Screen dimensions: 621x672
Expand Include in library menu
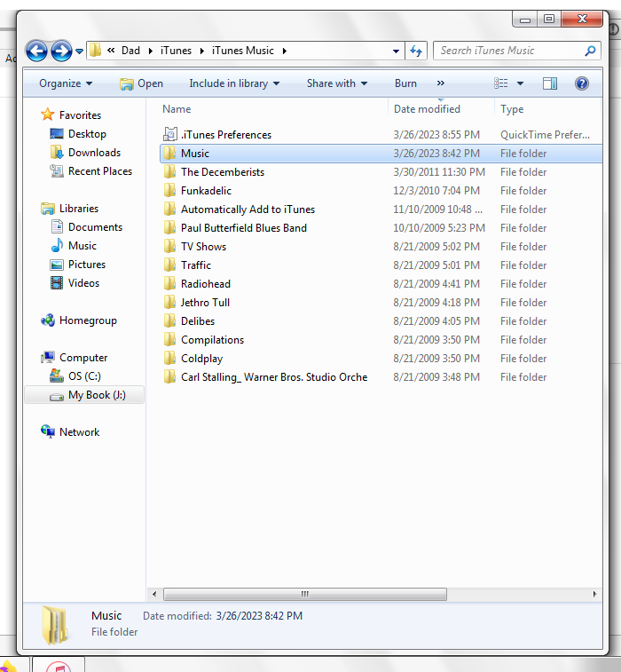tap(234, 83)
